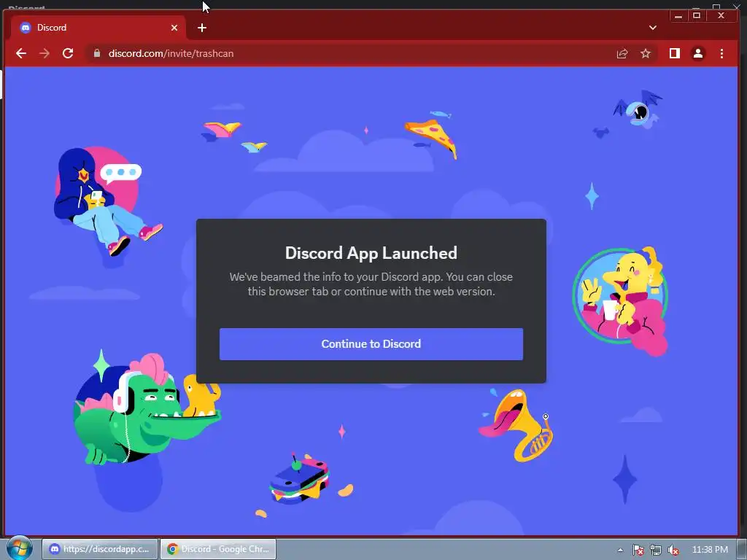Maximize the Chrome window

(697, 16)
